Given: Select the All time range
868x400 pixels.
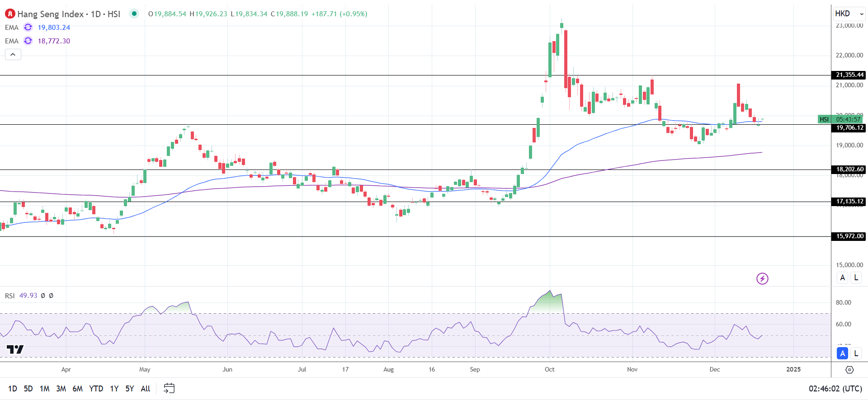Looking at the screenshot, I should [145, 389].
